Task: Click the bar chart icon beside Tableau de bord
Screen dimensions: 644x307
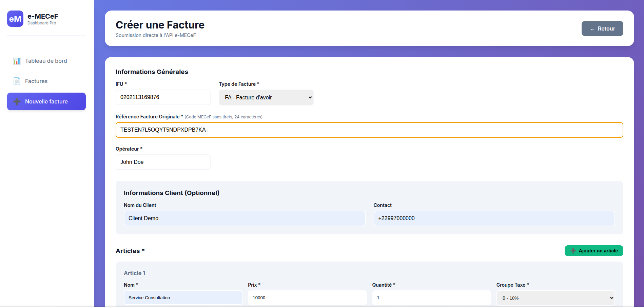Action: (17, 61)
